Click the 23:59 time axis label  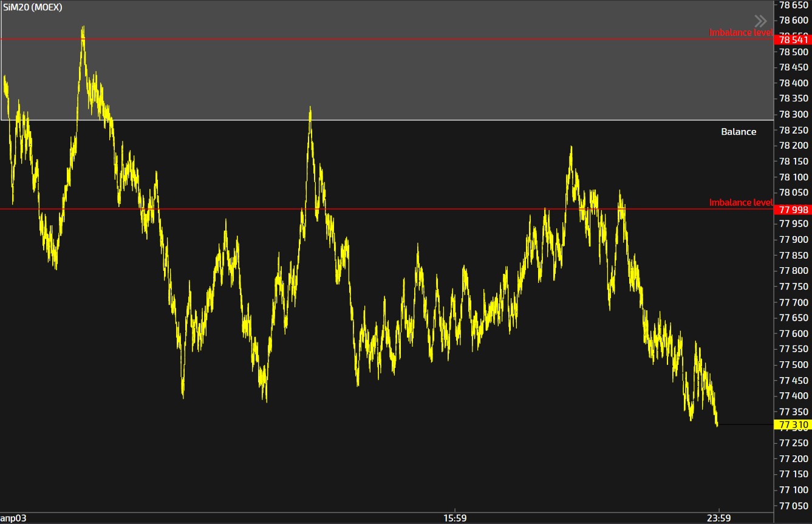718,519
